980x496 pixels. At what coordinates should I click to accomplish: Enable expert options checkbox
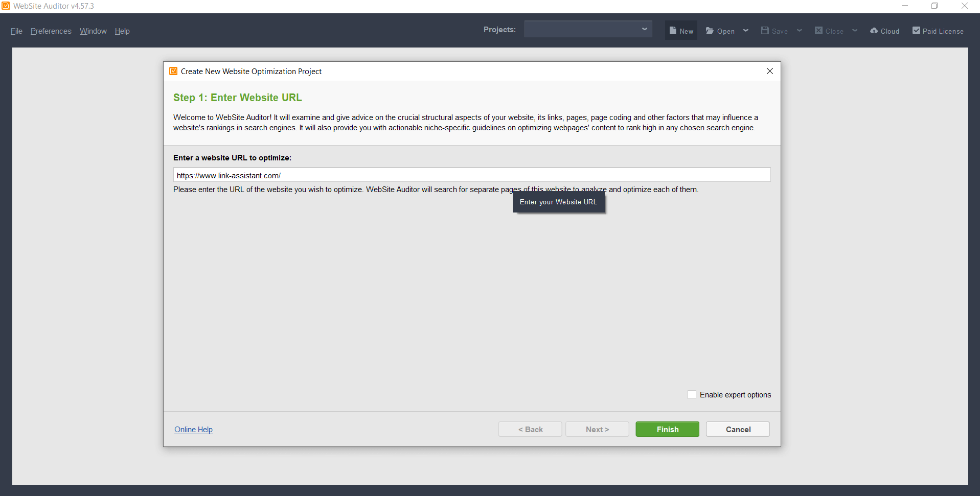click(x=692, y=394)
